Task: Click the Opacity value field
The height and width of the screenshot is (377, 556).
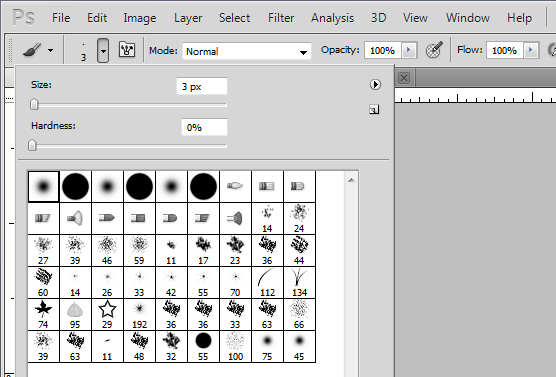Action: 383,50
